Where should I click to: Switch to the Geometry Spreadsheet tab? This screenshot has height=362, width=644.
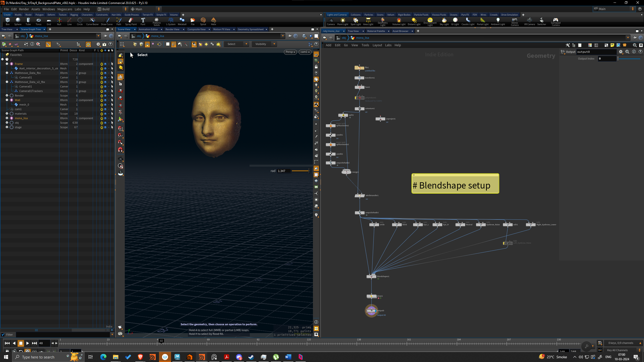tap(251, 29)
